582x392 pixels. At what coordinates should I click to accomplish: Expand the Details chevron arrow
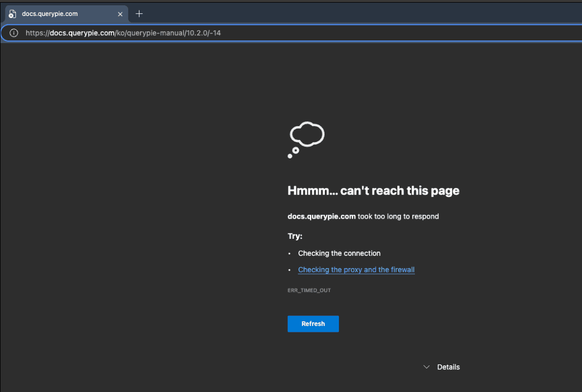click(426, 367)
